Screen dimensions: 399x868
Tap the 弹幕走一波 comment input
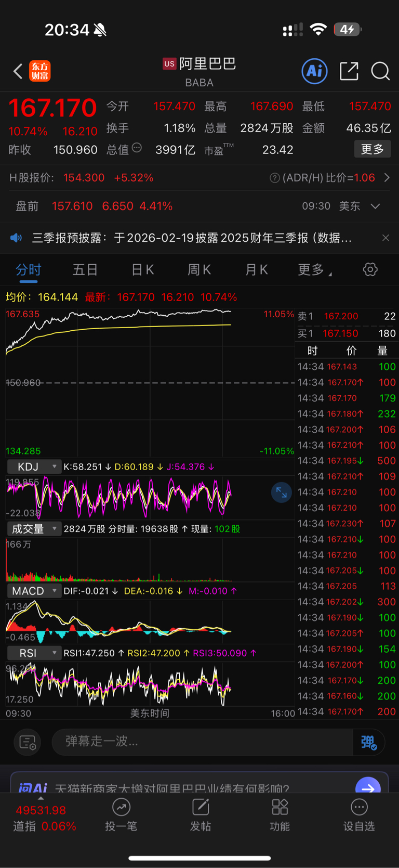203,742
